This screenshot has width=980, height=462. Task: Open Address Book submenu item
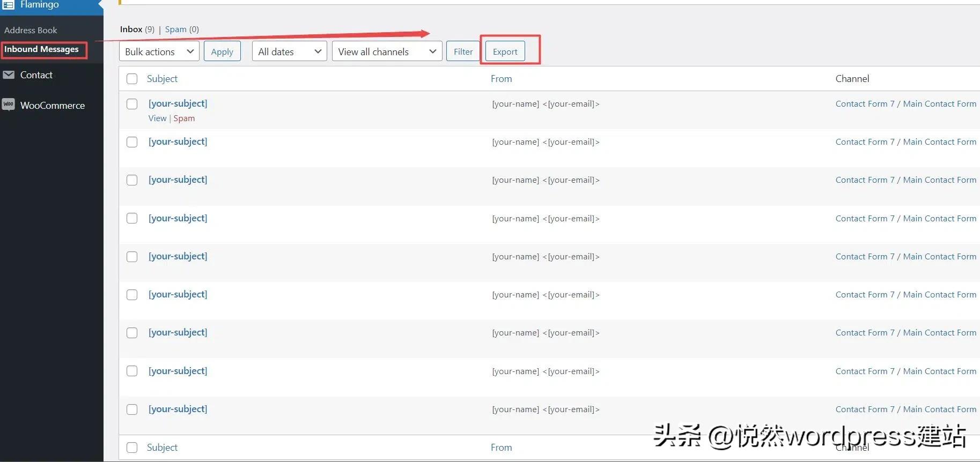[x=31, y=31]
